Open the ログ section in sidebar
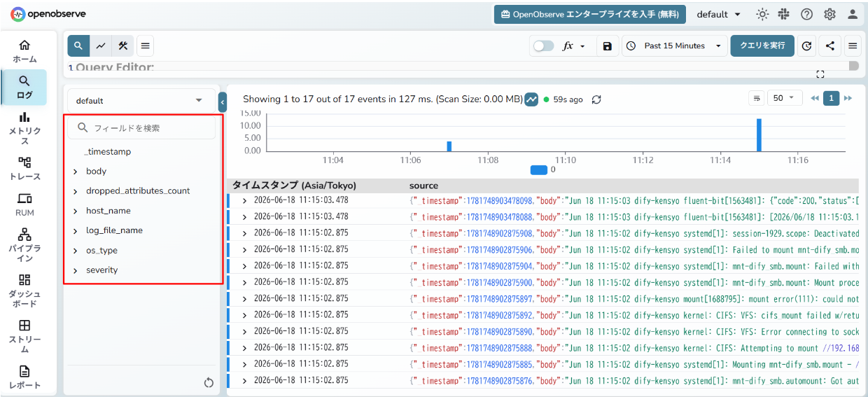 pos(24,87)
